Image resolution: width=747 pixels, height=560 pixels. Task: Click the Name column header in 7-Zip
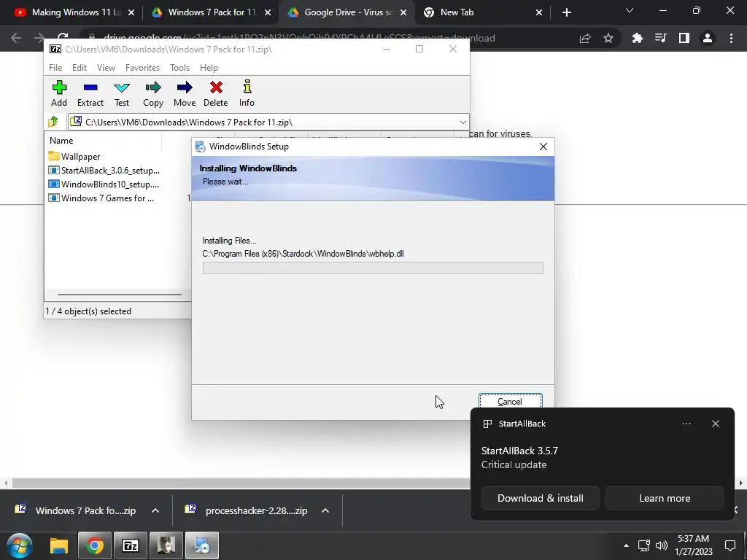coord(61,141)
